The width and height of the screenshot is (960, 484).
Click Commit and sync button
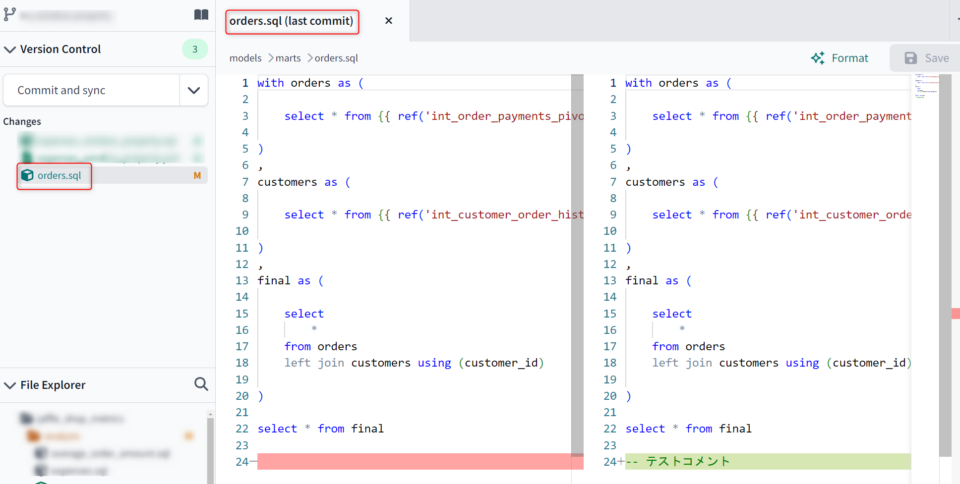[91, 91]
